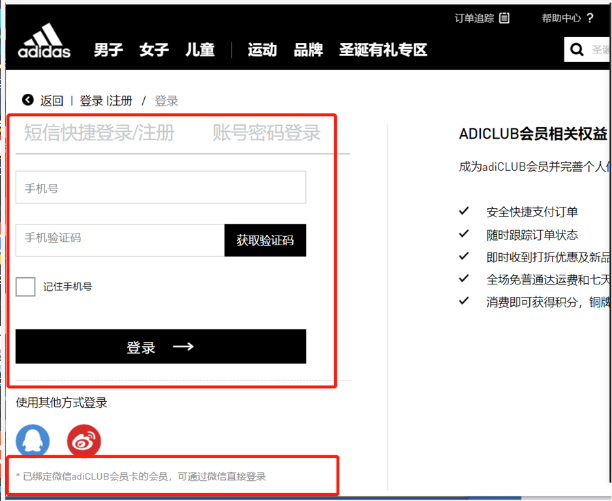Open the 运动 menu
This screenshot has width=612, height=501.
click(262, 50)
